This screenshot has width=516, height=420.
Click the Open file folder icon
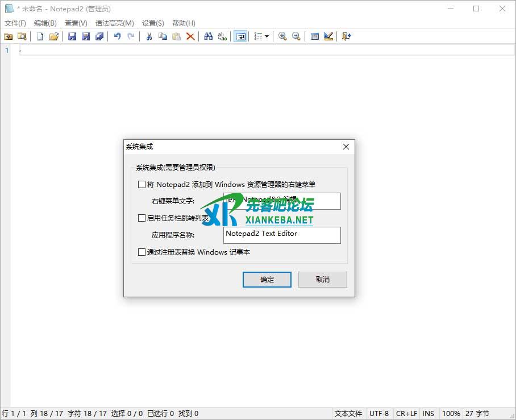click(x=54, y=36)
